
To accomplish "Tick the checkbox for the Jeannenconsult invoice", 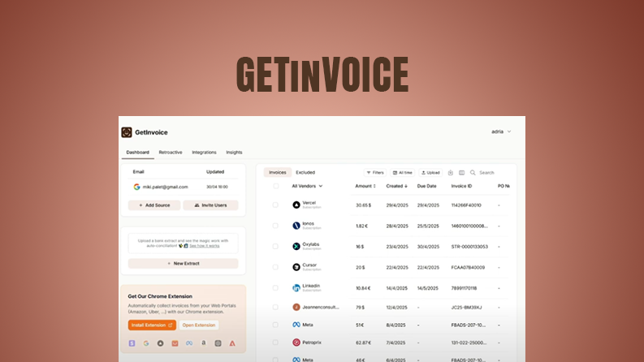I will 275,307.
